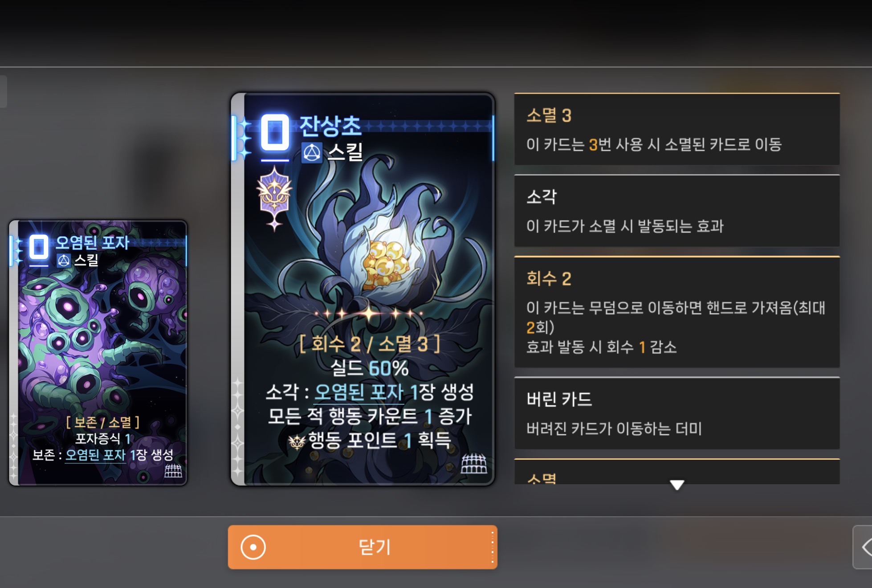The width and height of the screenshot is (872, 588).
Task: Select the 소멸 3 keyword panel
Action: 677,129
